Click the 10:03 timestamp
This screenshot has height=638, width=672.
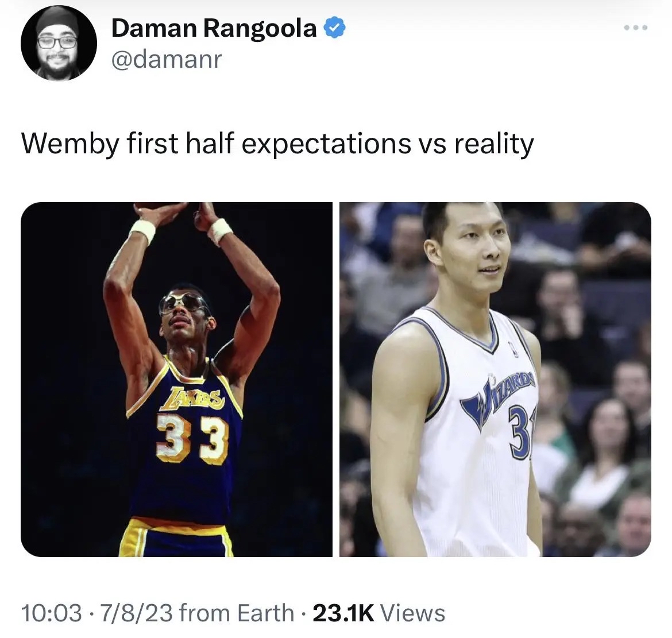coord(52,612)
